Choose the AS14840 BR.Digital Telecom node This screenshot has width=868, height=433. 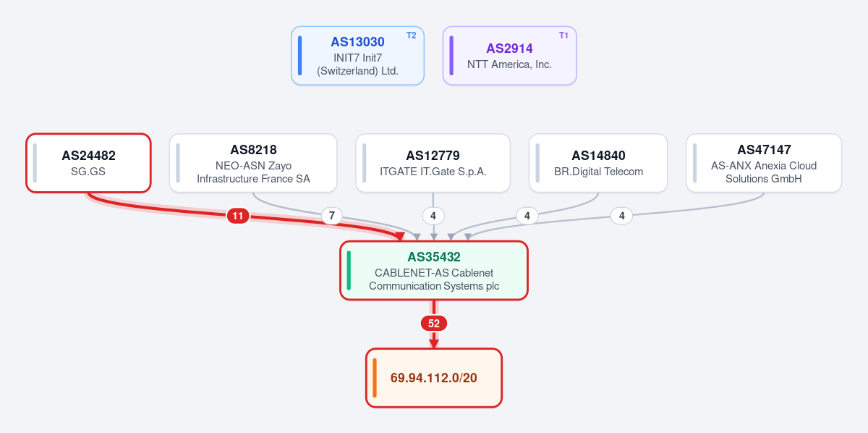[x=598, y=163]
